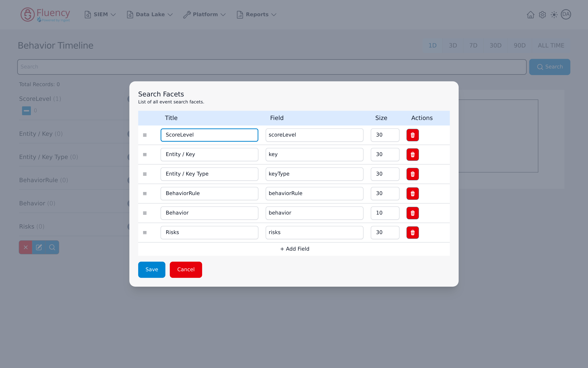
Task: Open the Reports dropdown menu
Action: click(x=257, y=15)
